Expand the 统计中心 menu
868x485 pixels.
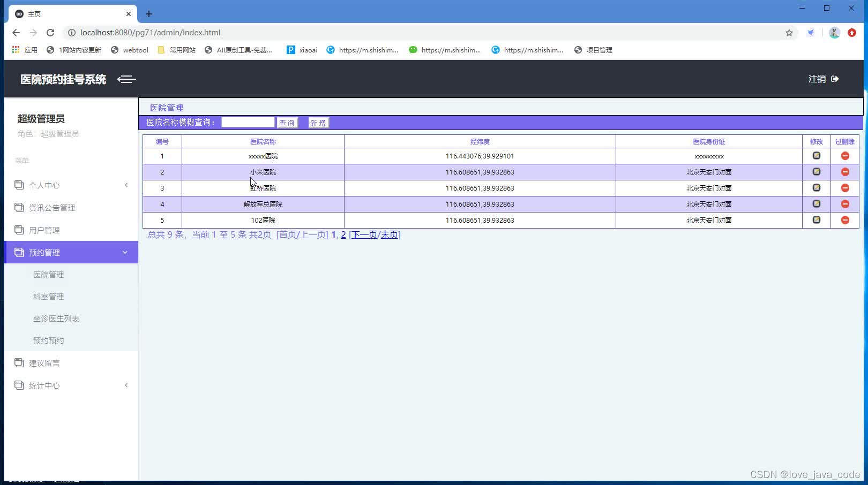coord(71,385)
